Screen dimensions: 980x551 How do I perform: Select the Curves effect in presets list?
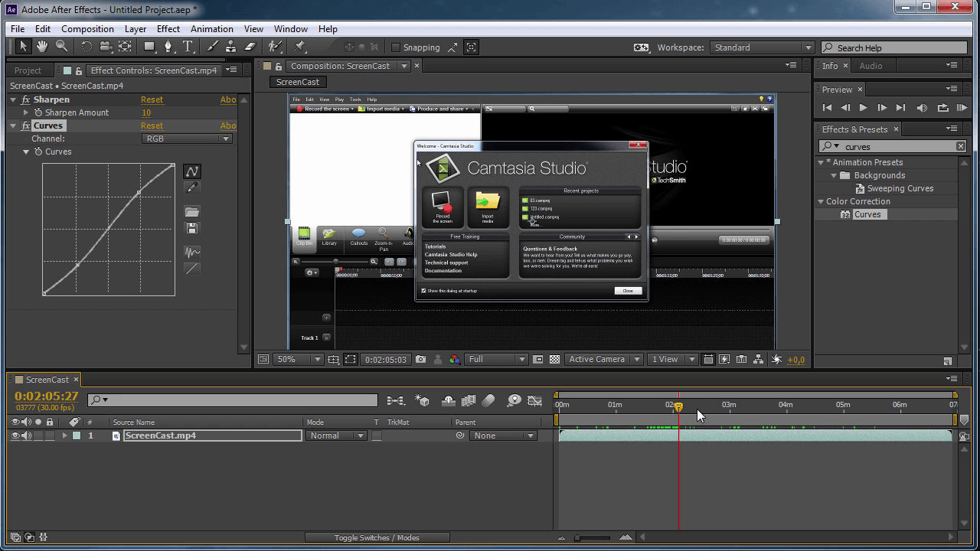[x=867, y=214]
